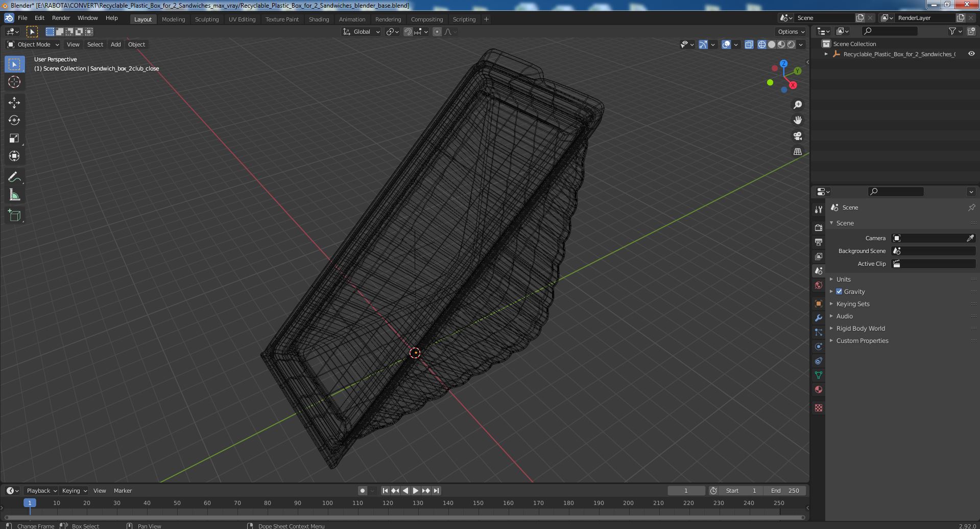Open the Output properties tab

[819, 242]
